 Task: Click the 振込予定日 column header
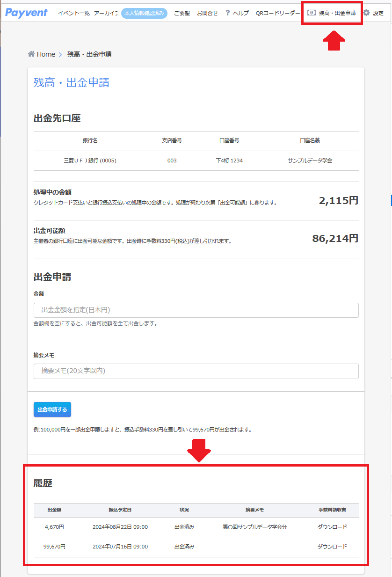click(x=120, y=510)
